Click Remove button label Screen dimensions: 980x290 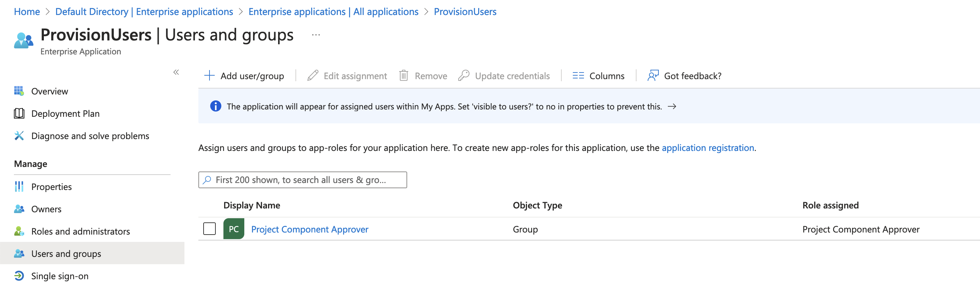click(430, 76)
